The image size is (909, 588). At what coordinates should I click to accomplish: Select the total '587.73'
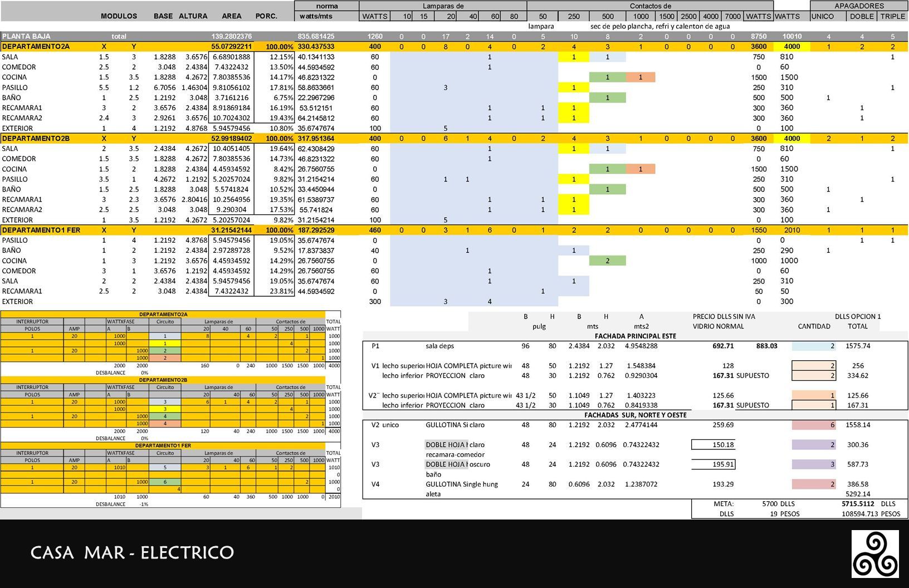[858, 464]
